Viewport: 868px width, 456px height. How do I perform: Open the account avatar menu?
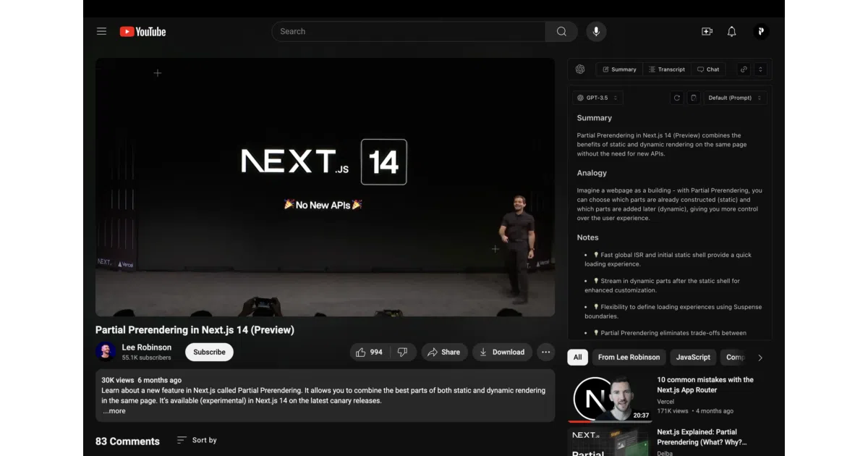pyautogui.click(x=760, y=31)
